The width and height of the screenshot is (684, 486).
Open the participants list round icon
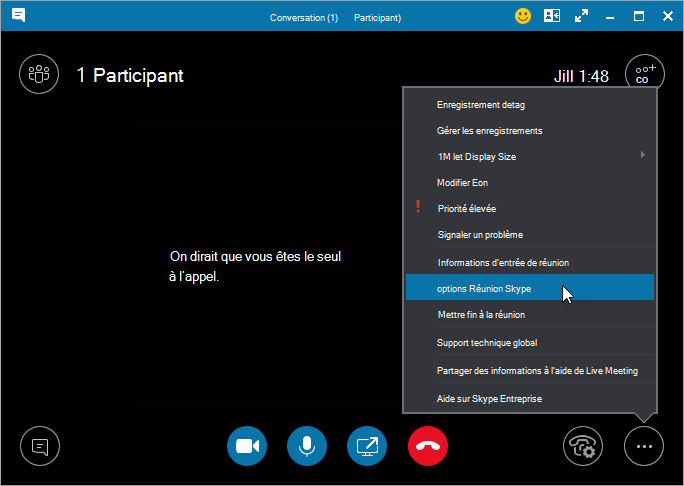[x=39, y=74]
